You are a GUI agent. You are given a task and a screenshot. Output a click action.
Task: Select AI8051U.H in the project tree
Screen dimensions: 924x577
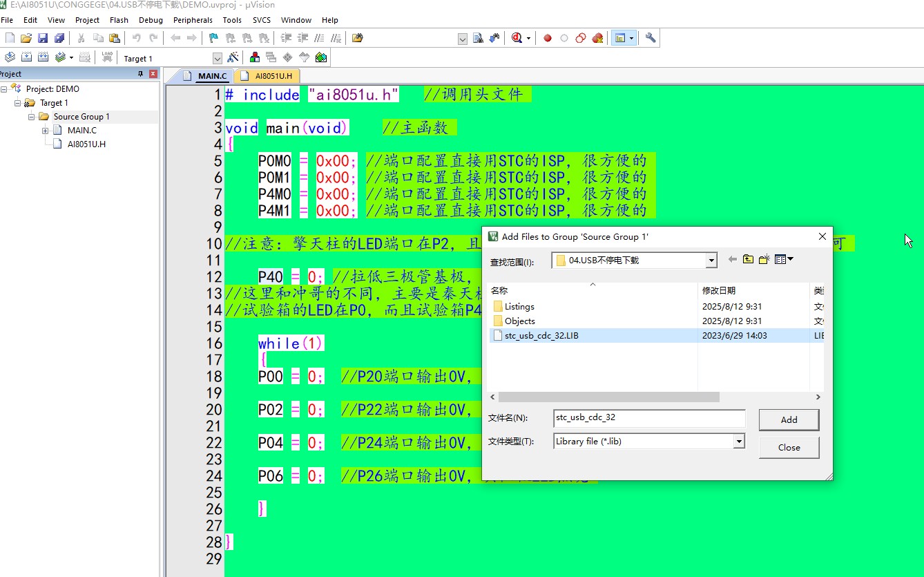click(86, 144)
